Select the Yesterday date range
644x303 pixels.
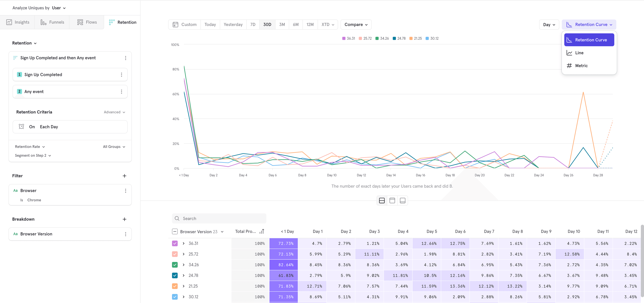(233, 24)
